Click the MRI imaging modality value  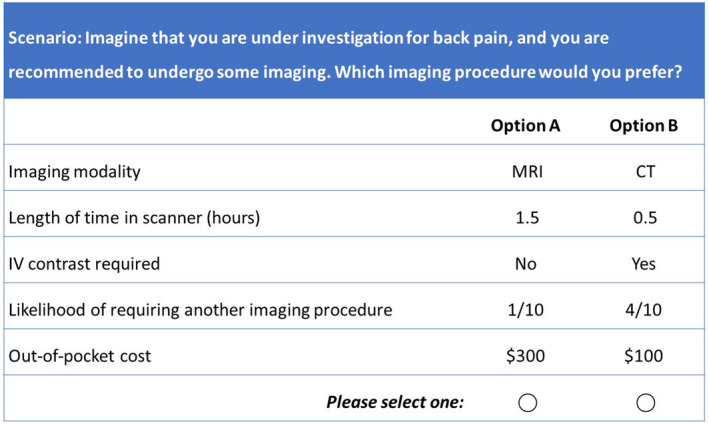(x=527, y=172)
